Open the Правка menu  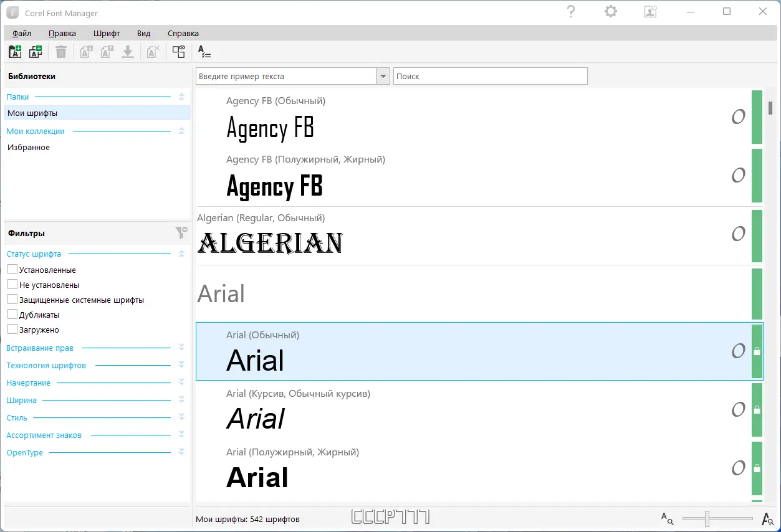pyautogui.click(x=62, y=34)
